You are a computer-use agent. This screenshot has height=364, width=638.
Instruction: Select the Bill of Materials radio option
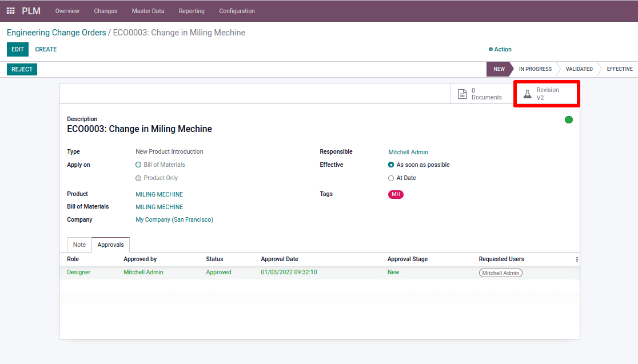point(138,165)
